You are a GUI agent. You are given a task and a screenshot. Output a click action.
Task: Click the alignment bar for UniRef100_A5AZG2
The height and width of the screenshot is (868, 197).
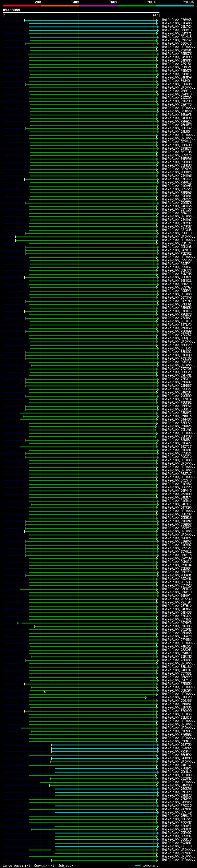(94, 40)
